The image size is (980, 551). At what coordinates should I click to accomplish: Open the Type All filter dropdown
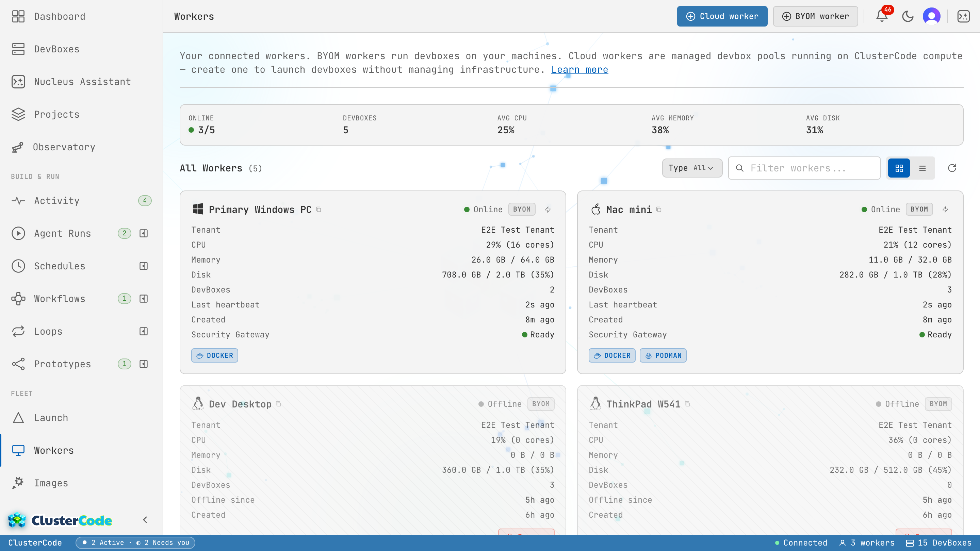[692, 168]
